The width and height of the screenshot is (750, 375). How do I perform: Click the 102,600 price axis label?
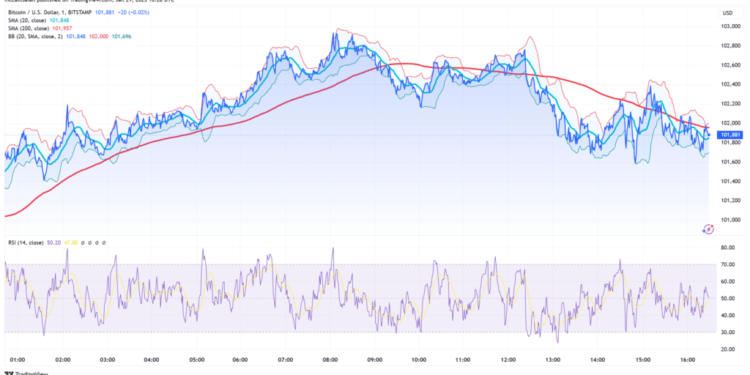pyautogui.click(x=731, y=65)
